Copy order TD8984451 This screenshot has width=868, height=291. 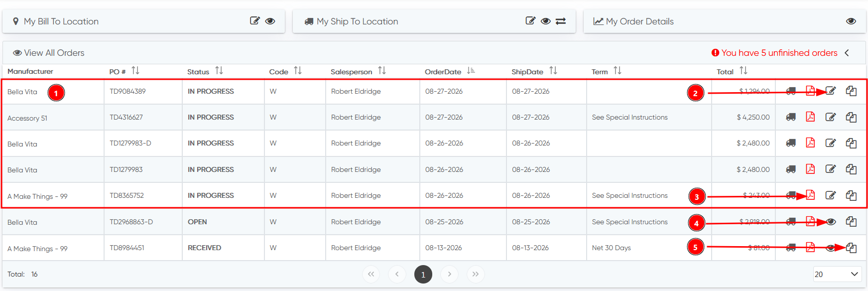point(851,248)
